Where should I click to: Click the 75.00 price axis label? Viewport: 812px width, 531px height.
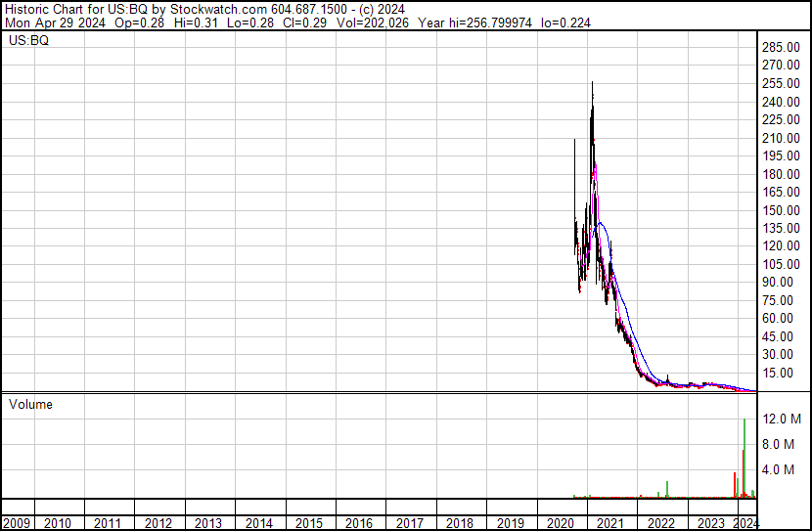pyautogui.click(x=778, y=300)
